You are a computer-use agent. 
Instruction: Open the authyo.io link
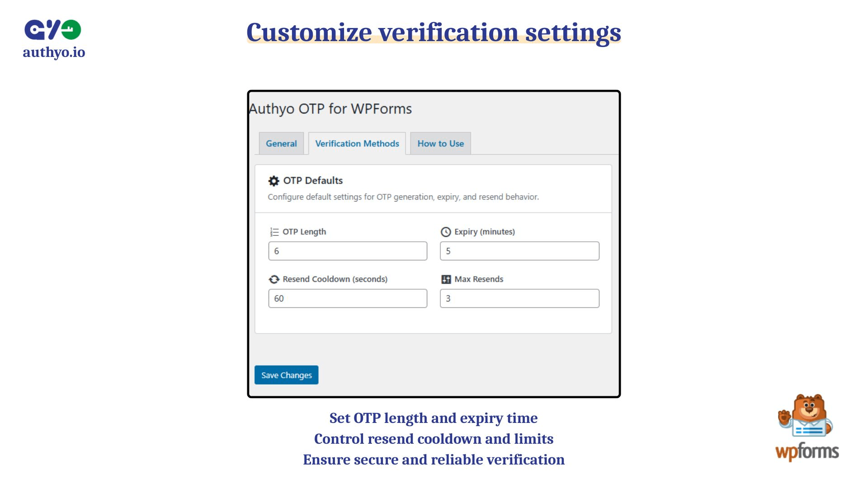point(54,52)
